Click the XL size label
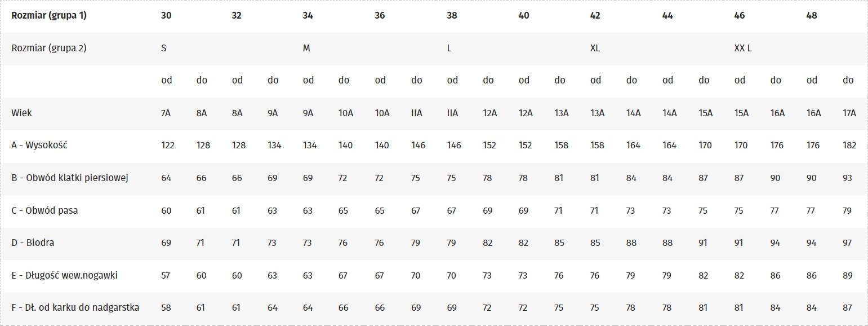Screen dimensions: 868x326 (x=595, y=49)
